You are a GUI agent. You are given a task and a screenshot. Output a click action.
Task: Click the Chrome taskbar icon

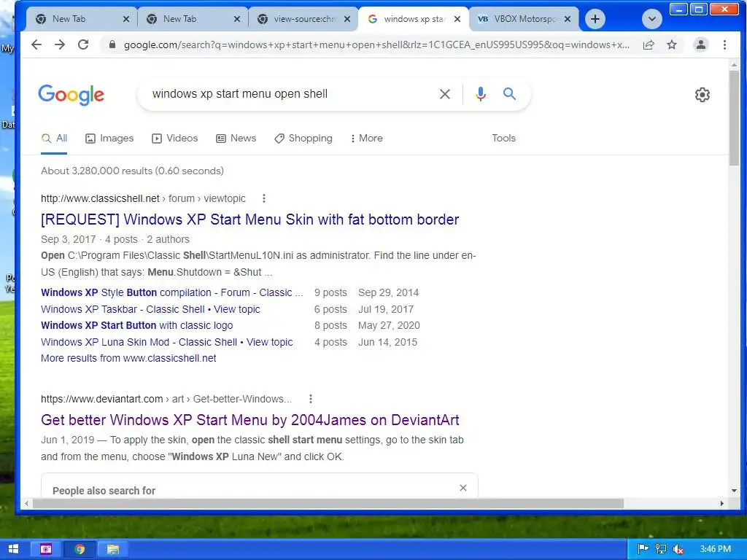[x=80, y=549]
